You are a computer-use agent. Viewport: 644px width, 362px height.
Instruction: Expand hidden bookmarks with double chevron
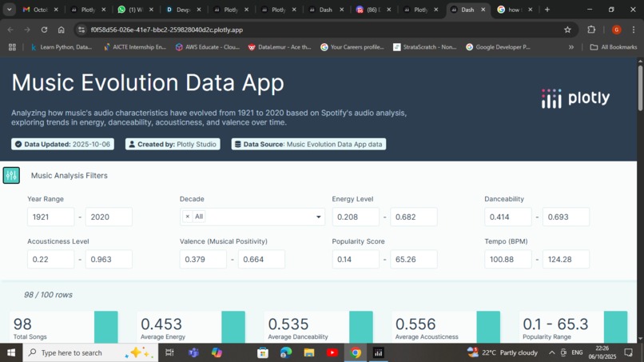click(x=571, y=47)
